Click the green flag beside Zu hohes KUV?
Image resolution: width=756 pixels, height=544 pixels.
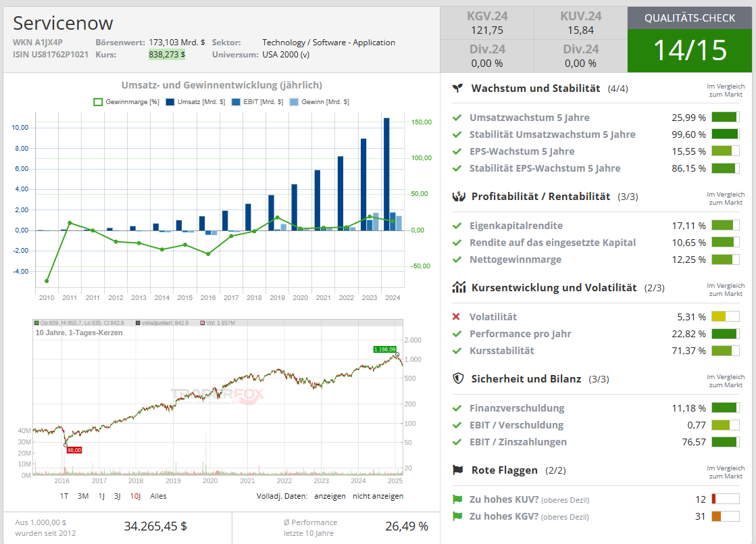coord(457,499)
